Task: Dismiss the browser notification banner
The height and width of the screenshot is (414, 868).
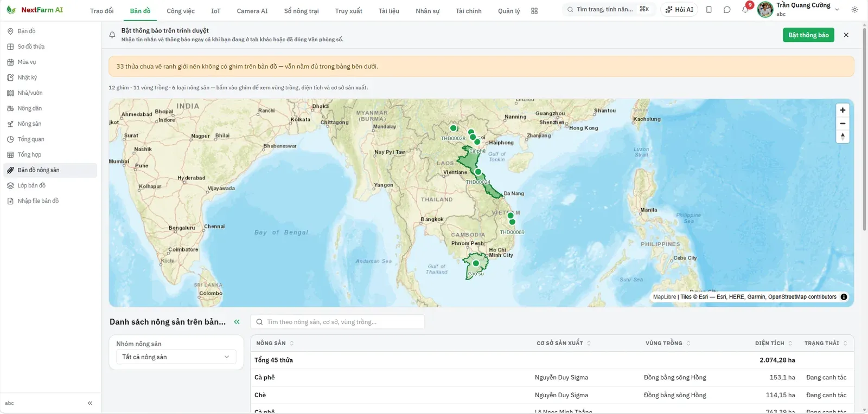Action: (x=846, y=35)
